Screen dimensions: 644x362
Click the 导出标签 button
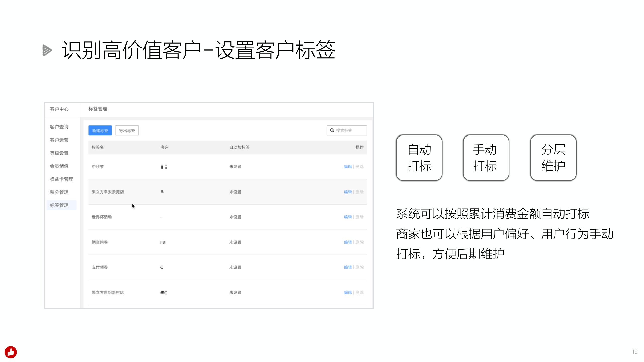(127, 130)
